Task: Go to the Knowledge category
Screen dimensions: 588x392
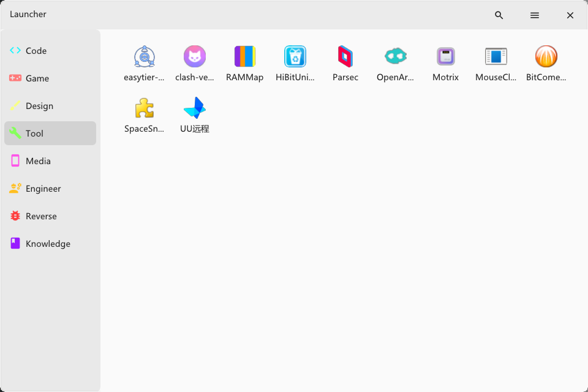Action: click(50, 243)
